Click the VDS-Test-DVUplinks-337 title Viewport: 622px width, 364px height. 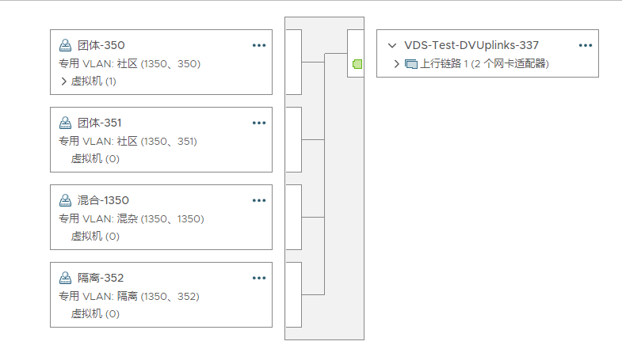tap(471, 46)
